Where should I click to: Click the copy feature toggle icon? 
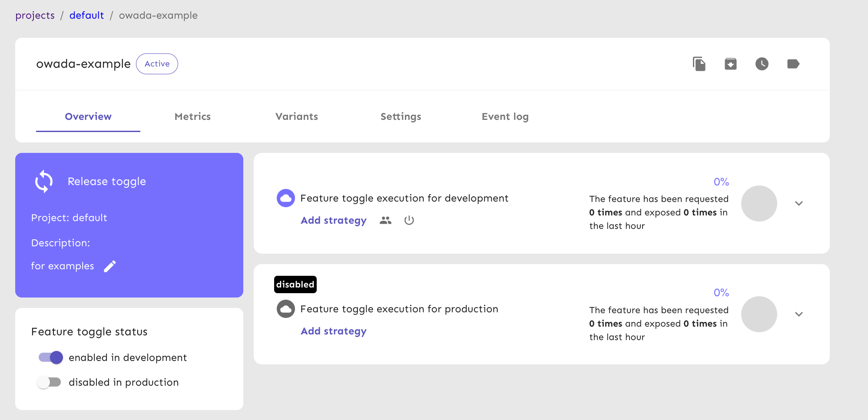point(699,64)
